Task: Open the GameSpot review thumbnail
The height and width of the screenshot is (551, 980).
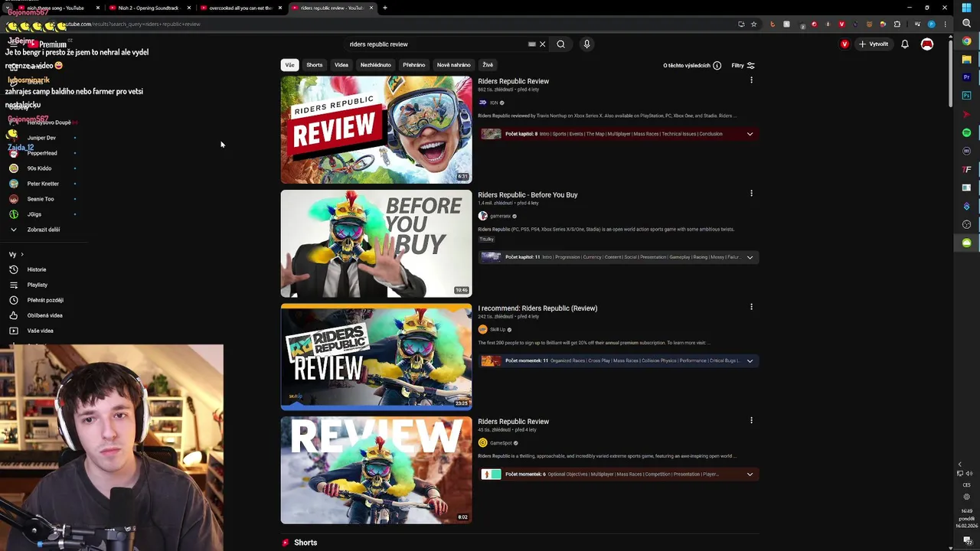Action: tap(376, 470)
